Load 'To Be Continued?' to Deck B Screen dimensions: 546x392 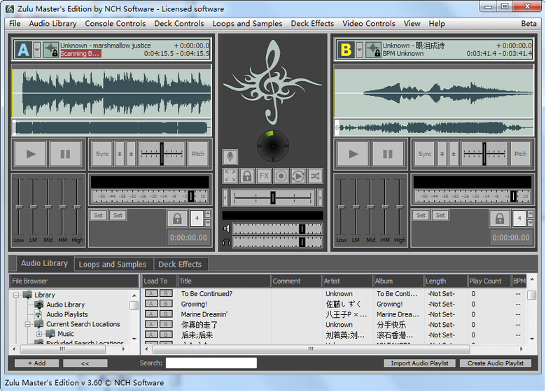pyautogui.click(x=166, y=293)
